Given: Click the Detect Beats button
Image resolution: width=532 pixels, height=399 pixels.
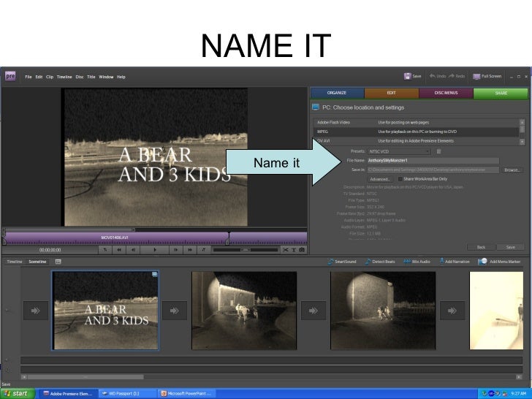Looking at the screenshot, I should (x=380, y=262).
